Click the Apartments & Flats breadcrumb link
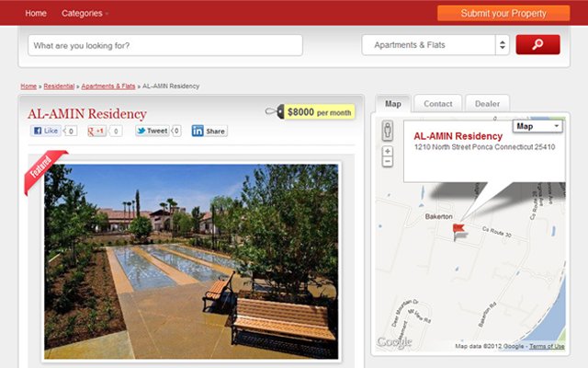 (x=108, y=86)
